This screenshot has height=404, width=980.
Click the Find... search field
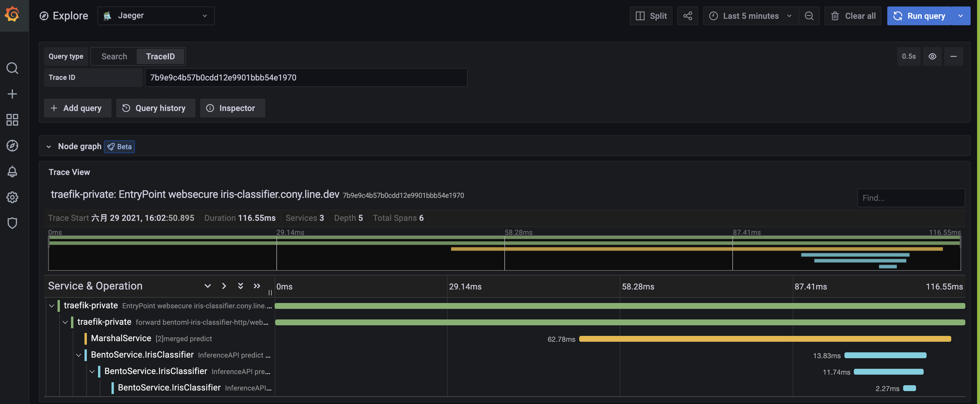click(x=911, y=198)
